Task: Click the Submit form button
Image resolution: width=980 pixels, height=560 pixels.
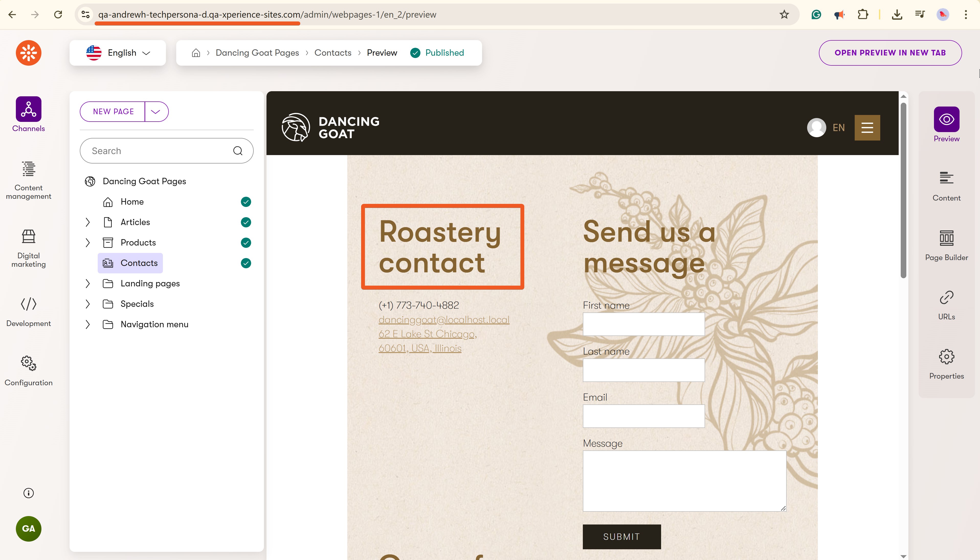Action: click(622, 537)
